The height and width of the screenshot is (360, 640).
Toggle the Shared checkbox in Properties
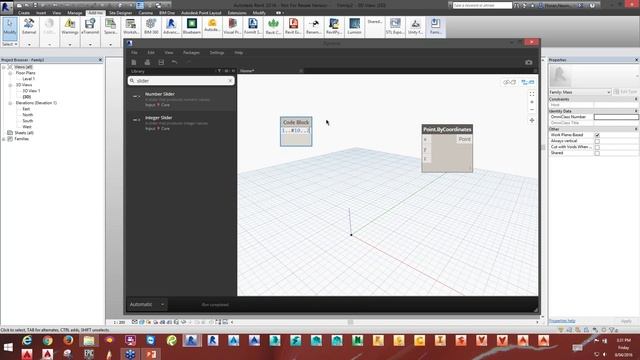pos(597,153)
